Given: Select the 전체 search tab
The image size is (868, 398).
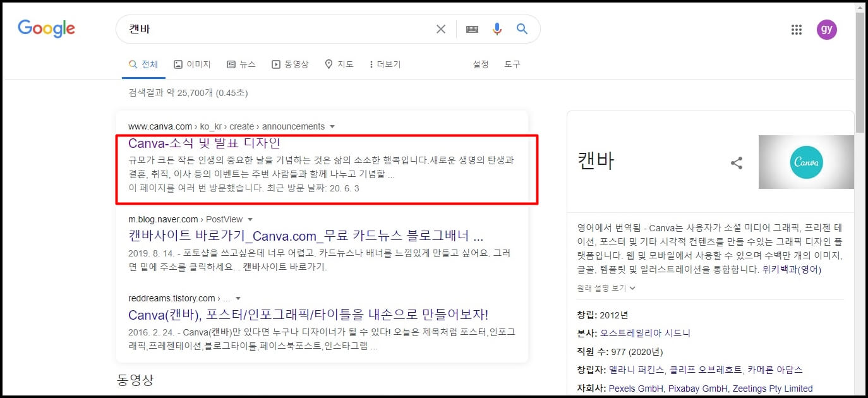Looking at the screenshot, I should coord(143,64).
